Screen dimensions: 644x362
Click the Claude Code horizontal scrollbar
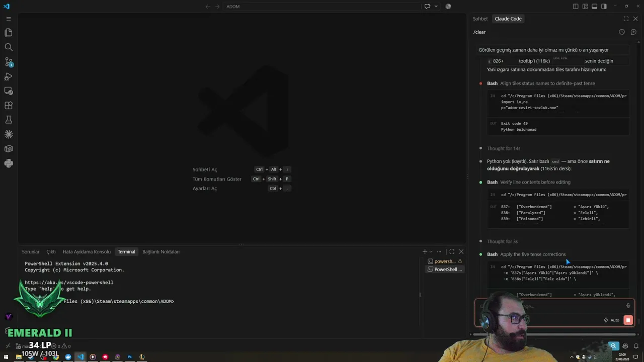click(x=554, y=334)
